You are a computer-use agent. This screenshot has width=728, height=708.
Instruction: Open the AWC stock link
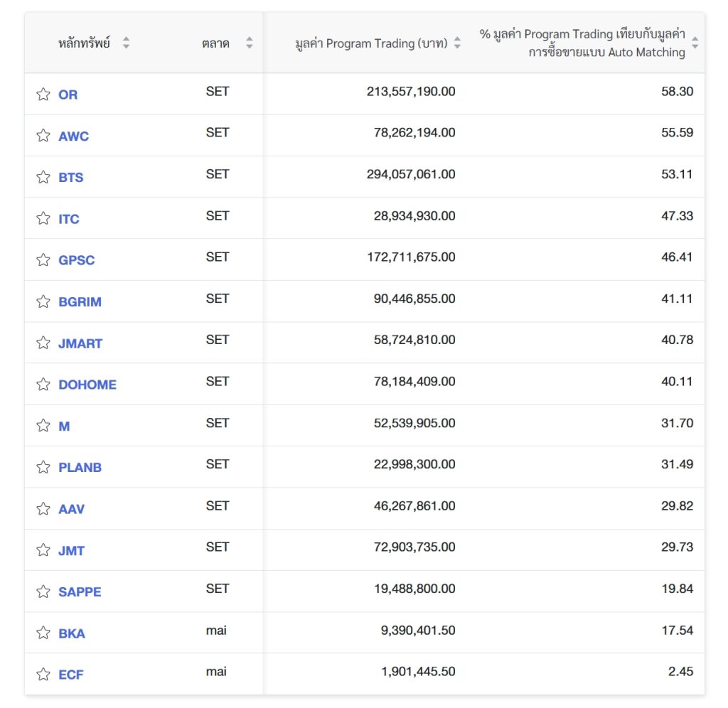(x=73, y=136)
